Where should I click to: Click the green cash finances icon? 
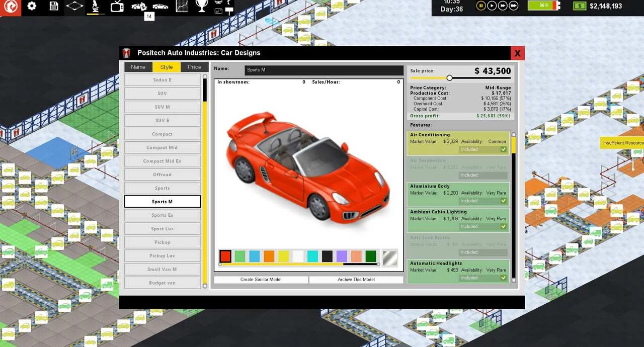[581, 6]
